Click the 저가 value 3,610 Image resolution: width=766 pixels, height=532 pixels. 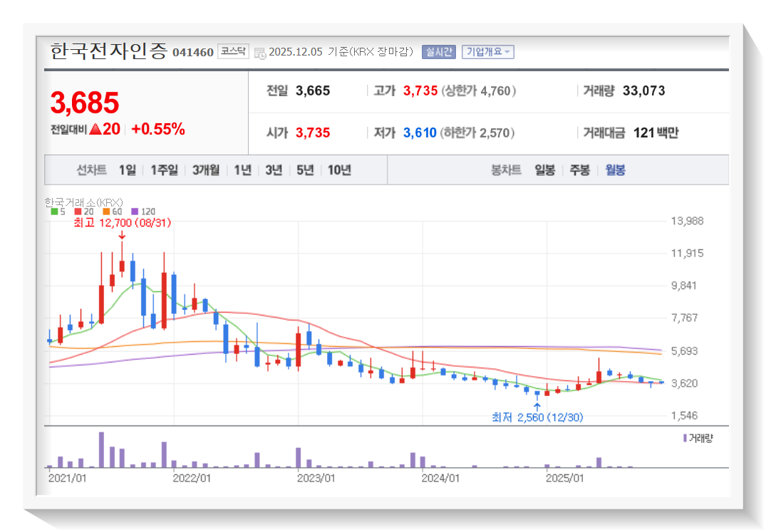[x=420, y=132]
